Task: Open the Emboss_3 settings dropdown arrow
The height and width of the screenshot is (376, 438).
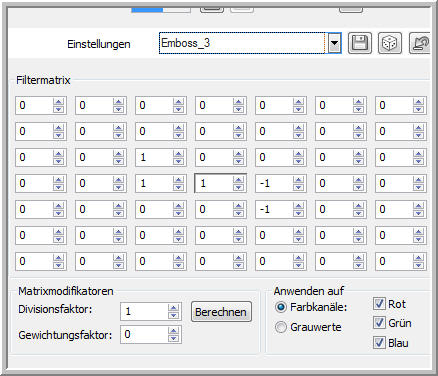Action: point(334,43)
